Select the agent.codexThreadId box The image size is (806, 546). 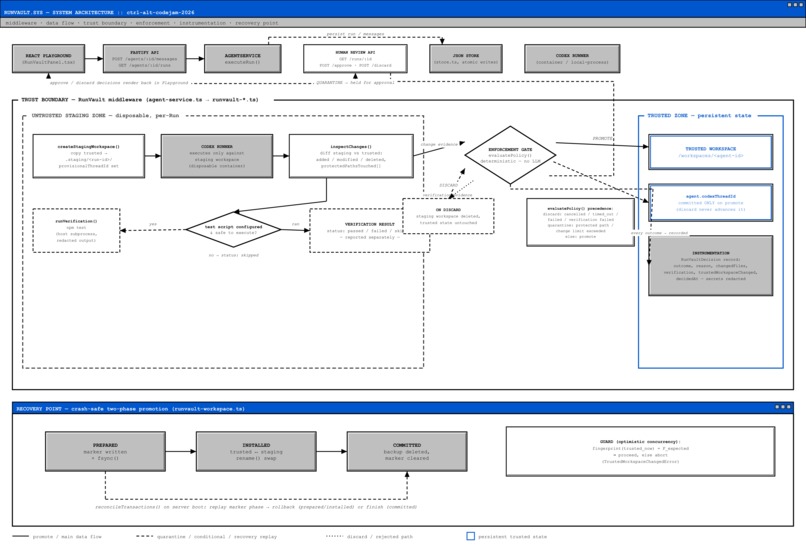click(710, 203)
